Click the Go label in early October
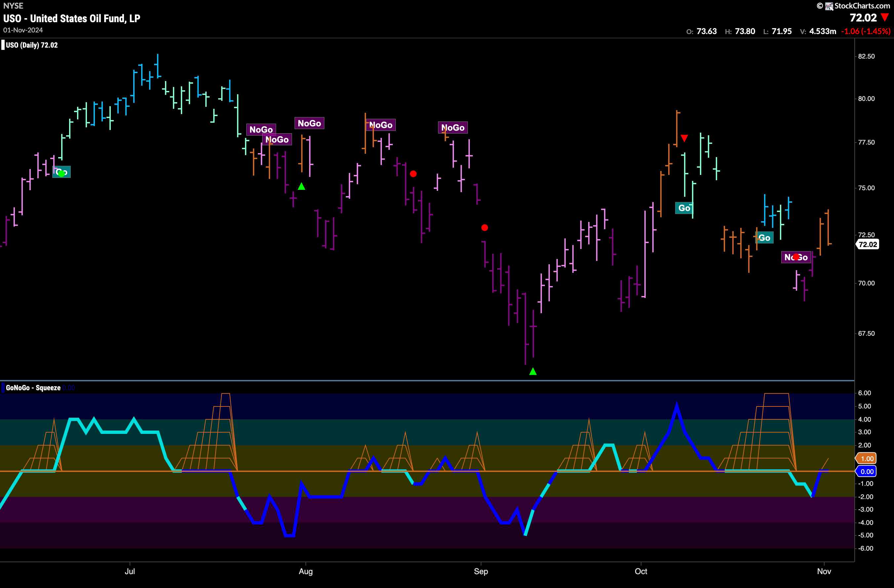The width and height of the screenshot is (894, 588). point(684,208)
